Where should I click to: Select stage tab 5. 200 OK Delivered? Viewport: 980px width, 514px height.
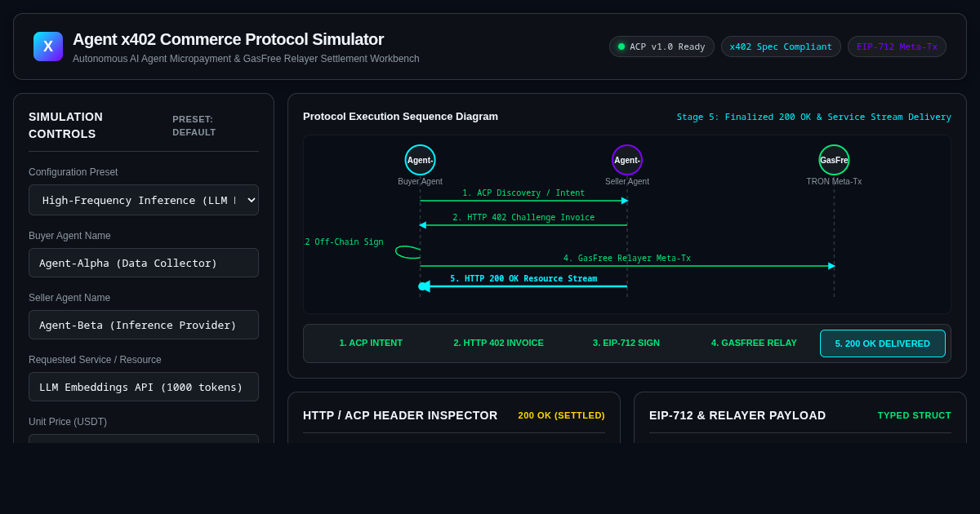coord(882,343)
